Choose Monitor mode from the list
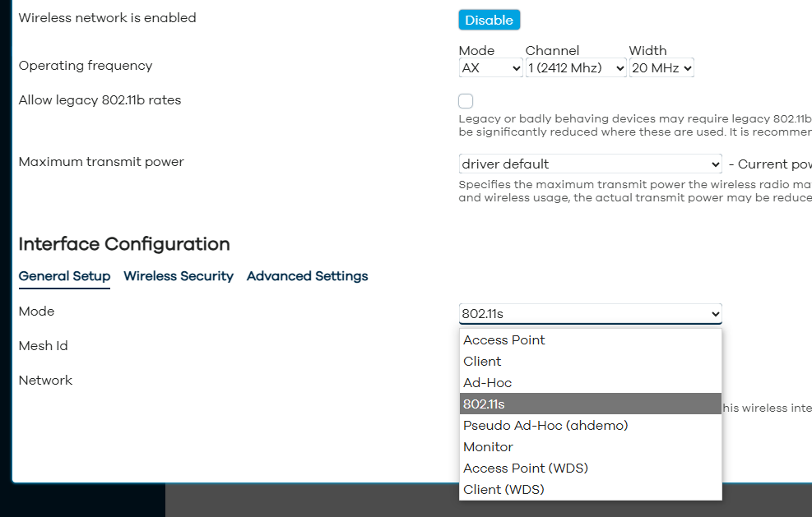Image resolution: width=812 pixels, height=517 pixels. [x=488, y=447]
